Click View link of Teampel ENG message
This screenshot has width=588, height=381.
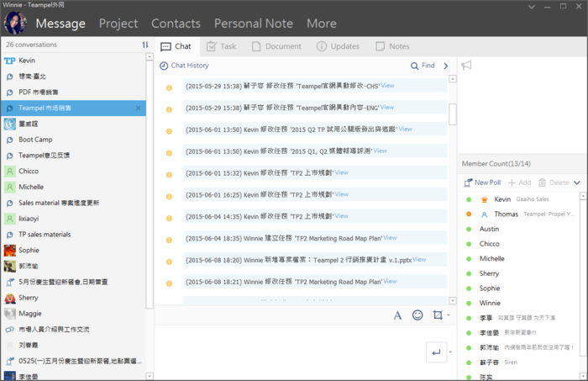pyautogui.click(x=387, y=107)
